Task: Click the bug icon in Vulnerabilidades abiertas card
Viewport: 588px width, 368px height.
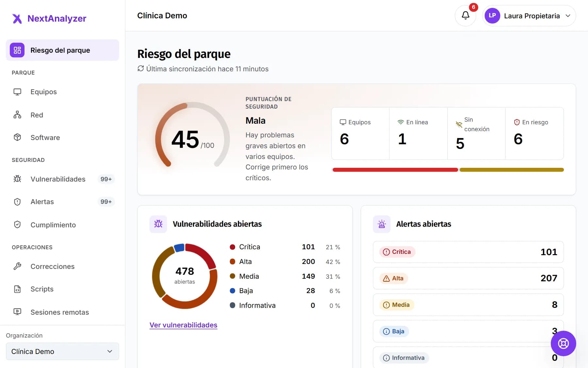Action: coord(158,224)
